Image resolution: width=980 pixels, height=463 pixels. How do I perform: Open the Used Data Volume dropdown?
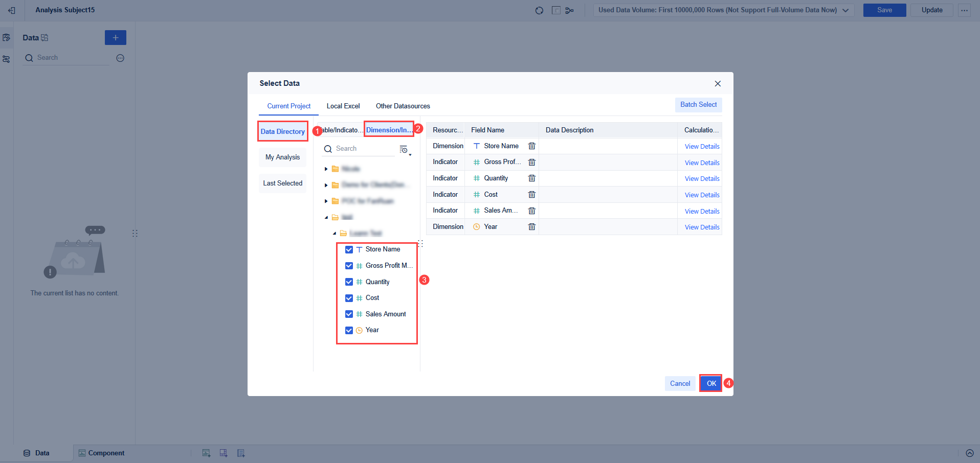pyautogui.click(x=724, y=10)
